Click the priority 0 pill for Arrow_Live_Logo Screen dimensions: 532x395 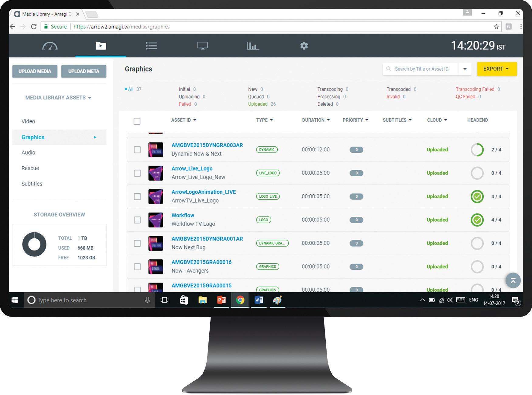(356, 173)
